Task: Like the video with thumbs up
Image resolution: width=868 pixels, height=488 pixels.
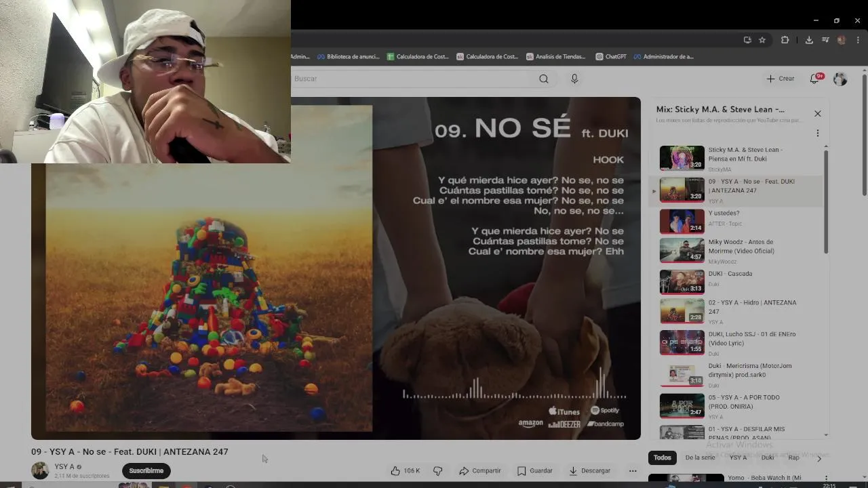Action: pyautogui.click(x=395, y=470)
